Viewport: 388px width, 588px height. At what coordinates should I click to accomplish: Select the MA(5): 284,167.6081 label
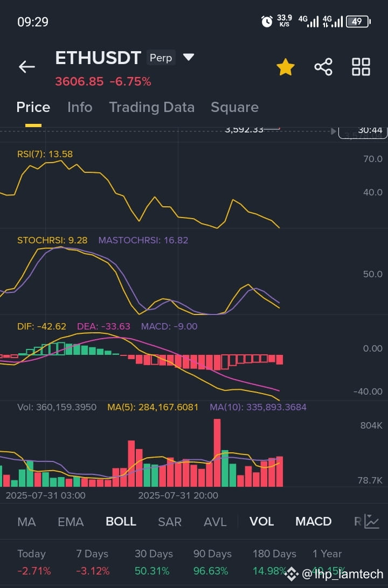(x=153, y=407)
